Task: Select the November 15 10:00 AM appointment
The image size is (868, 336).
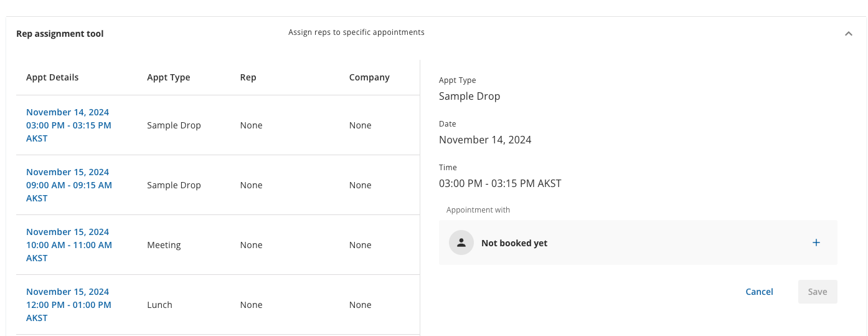Action: [x=68, y=245]
